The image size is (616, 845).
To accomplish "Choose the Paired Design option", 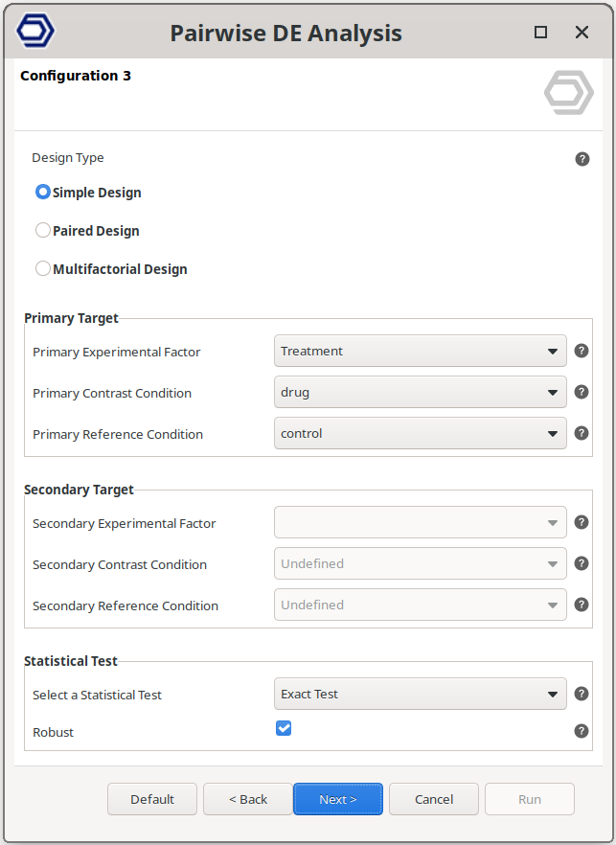I will click(43, 230).
